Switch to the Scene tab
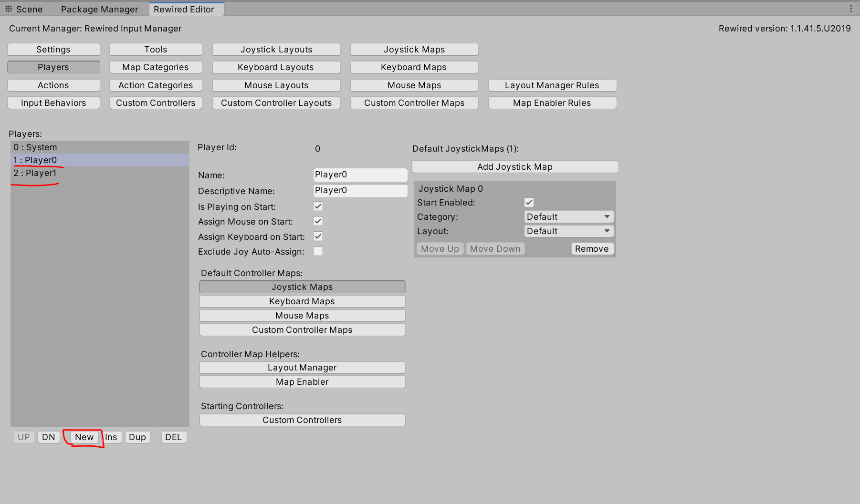Viewport: 860px width, 504px height. click(x=24, y=9)
